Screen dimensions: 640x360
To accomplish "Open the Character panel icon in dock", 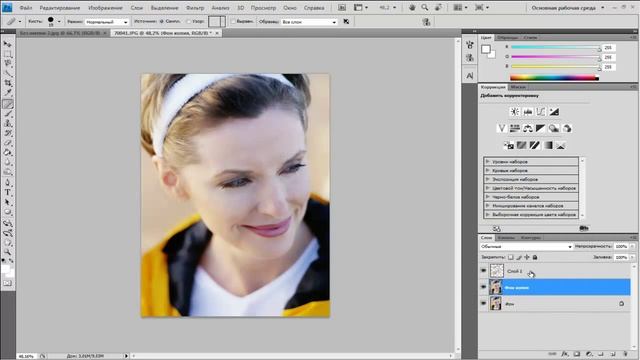I will click(470, 76).
